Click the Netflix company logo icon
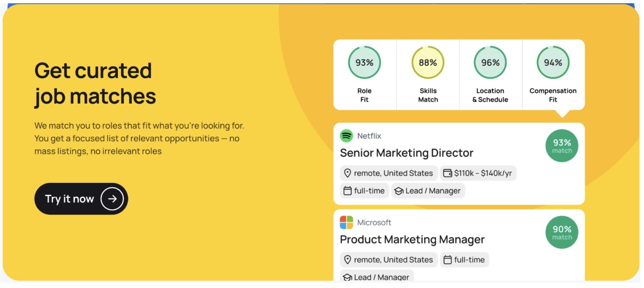This screenshot has width=644, height=288. [347, 136]
